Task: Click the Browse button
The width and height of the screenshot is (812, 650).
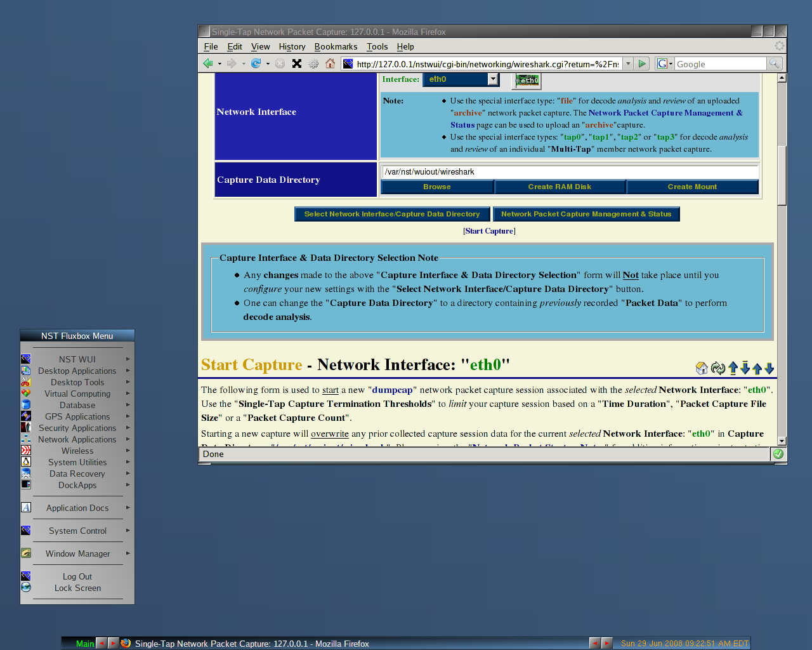Action: pos(437,187)
